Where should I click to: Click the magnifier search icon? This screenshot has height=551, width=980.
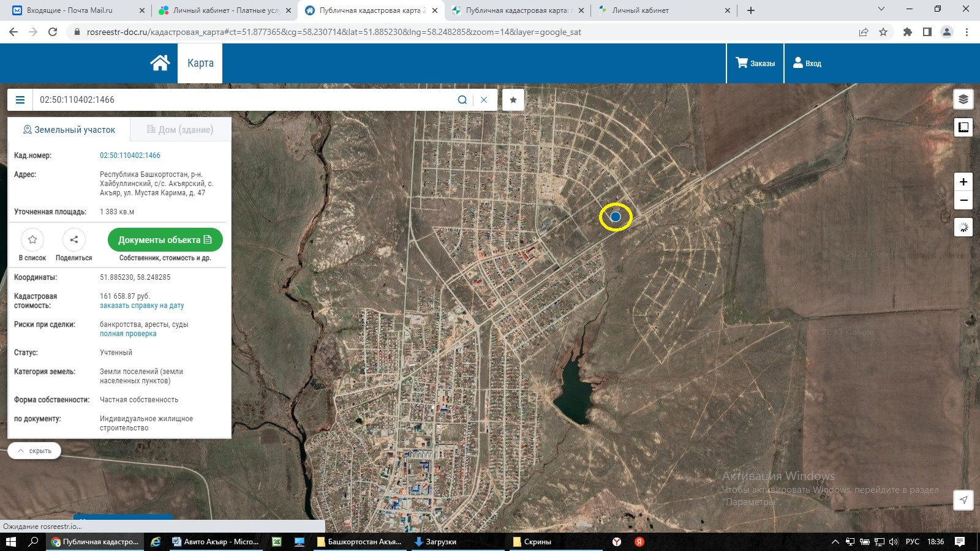click(x=462, y=100)
